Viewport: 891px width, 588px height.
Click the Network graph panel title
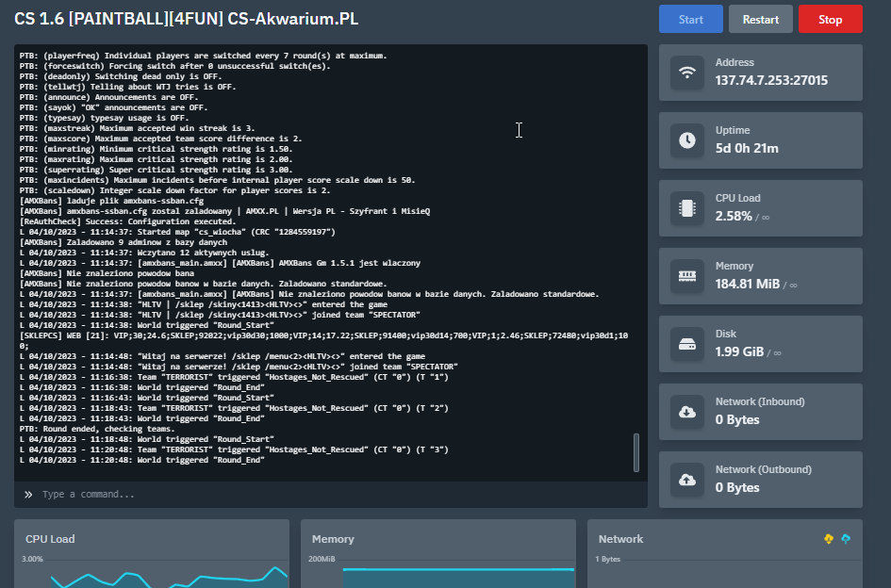[620, 539]
